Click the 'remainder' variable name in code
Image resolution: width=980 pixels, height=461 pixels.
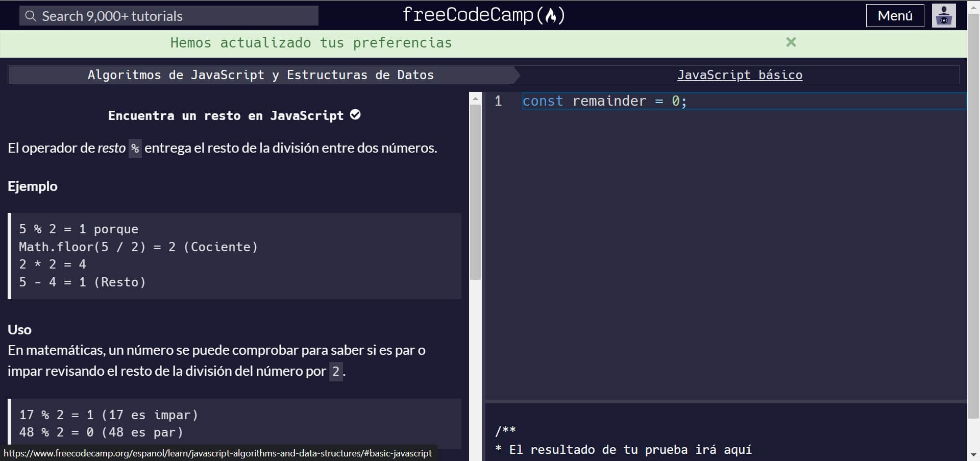coord(609,101)
